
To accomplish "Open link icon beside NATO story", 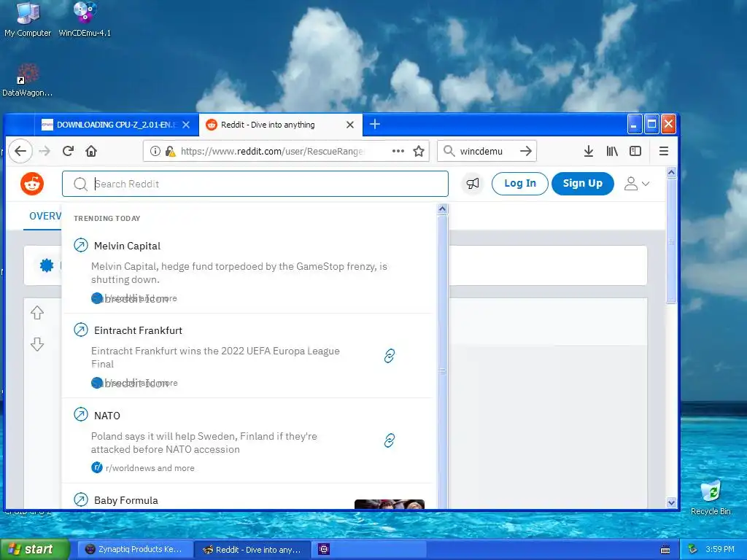I will (x=390, y=440).
